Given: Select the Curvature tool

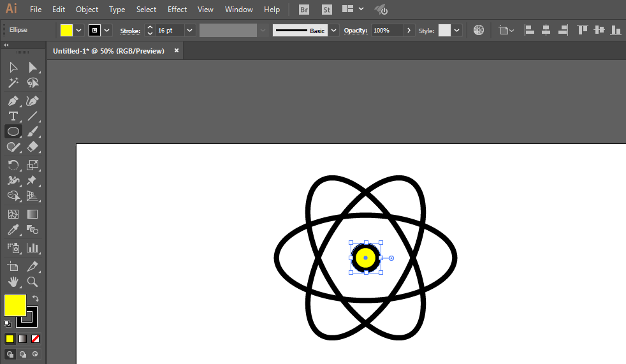Looking at the screenshot, I should (33, 101).
